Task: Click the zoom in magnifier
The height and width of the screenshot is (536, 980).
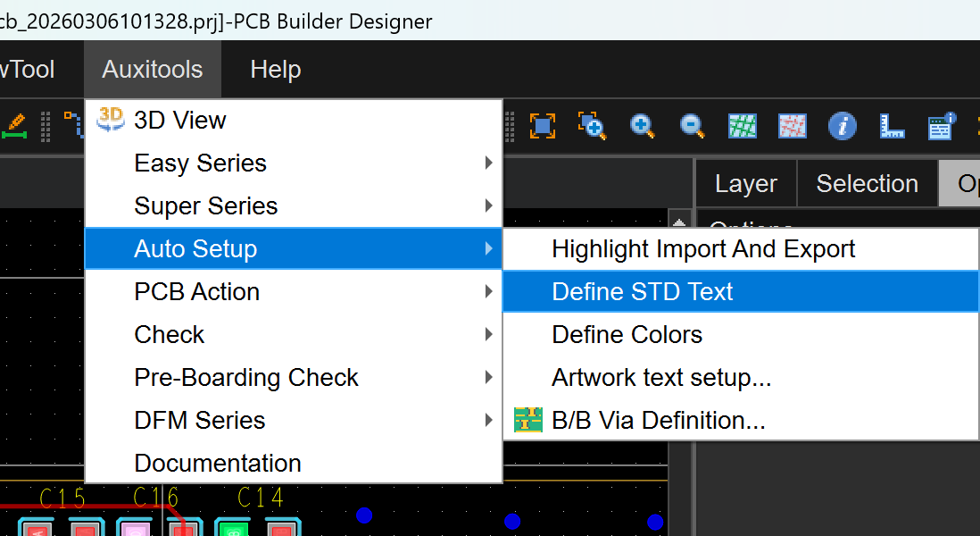Action: tap(642, 126)
